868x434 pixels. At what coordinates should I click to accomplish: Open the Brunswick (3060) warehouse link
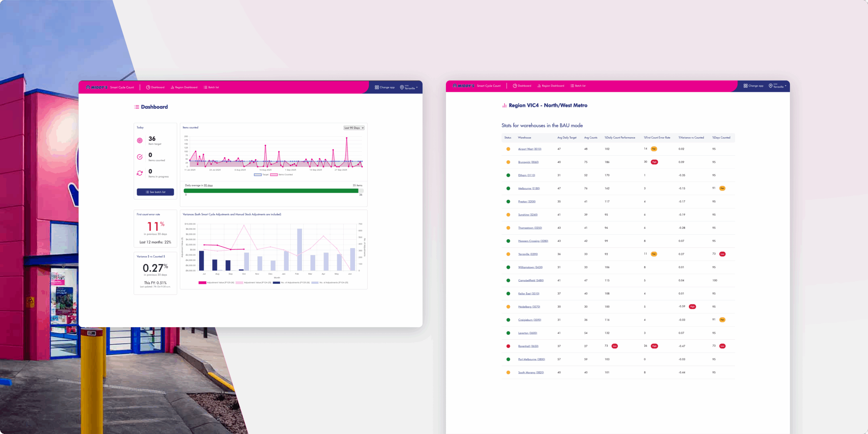pyautogui.click(x=528, y=162)
